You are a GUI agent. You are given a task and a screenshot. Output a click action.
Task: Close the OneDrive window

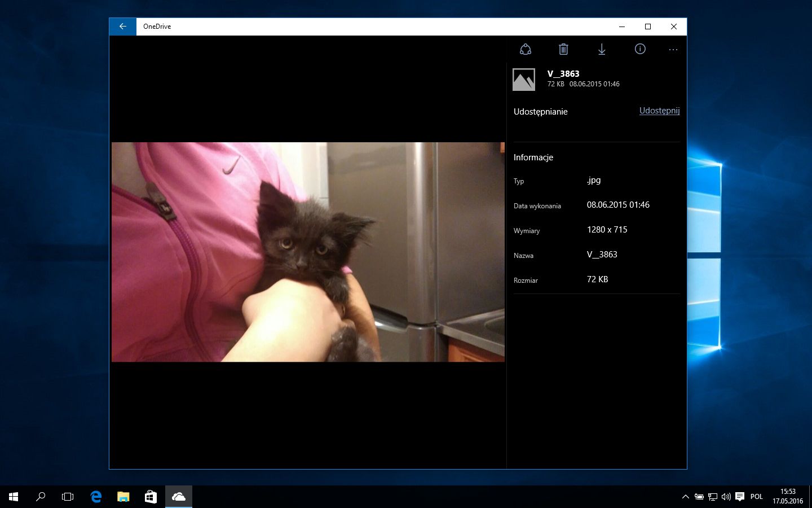click(674, 27)
